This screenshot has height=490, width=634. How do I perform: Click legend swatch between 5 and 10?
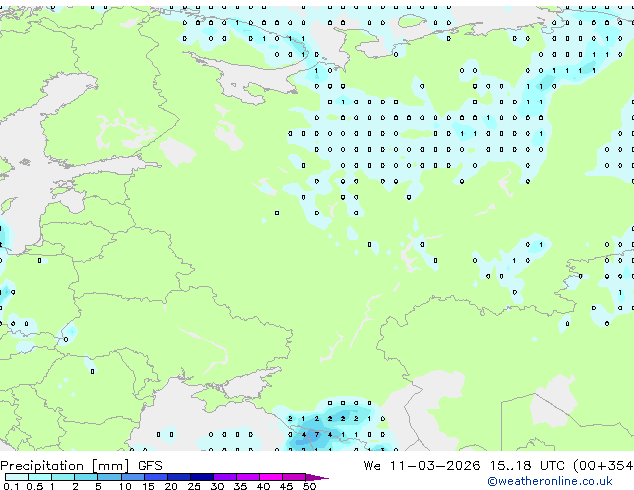[109, 477]
